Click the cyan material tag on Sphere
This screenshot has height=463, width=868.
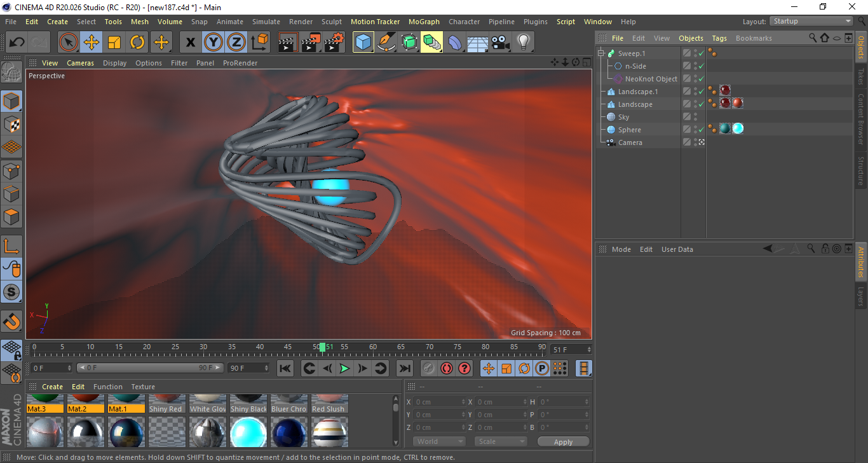pos(738,128)
